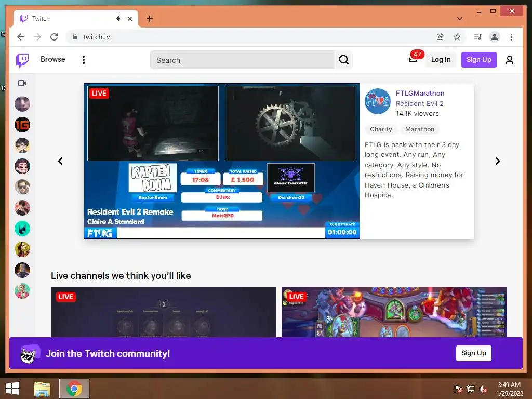Open the 1G channel avatar in sidebar

22,125
